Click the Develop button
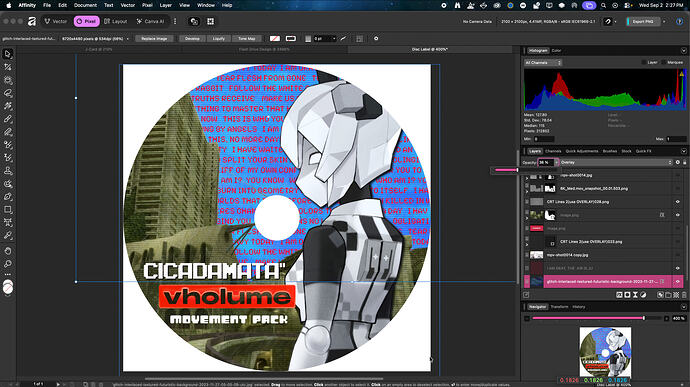 [x=192, y=39]
